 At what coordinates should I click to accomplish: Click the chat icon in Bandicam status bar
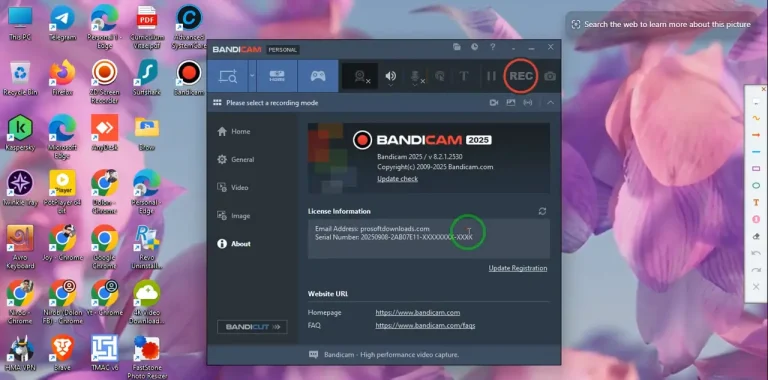coord(313,355)
